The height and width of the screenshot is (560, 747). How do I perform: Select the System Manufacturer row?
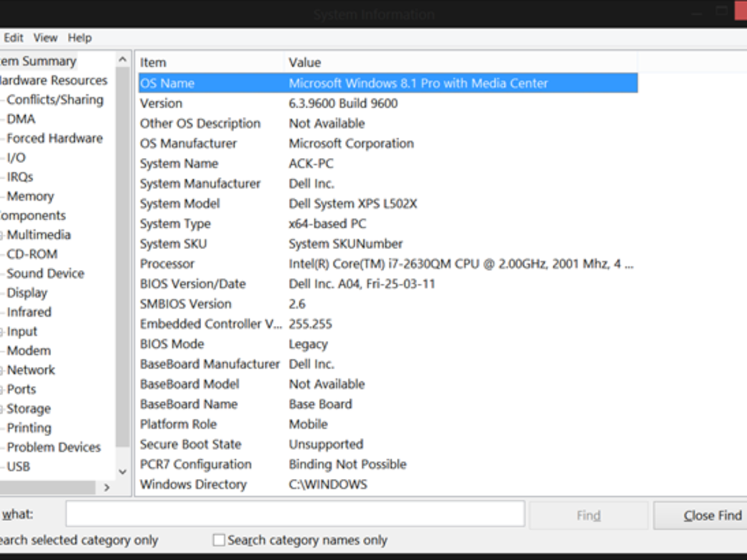coord(388,184)
